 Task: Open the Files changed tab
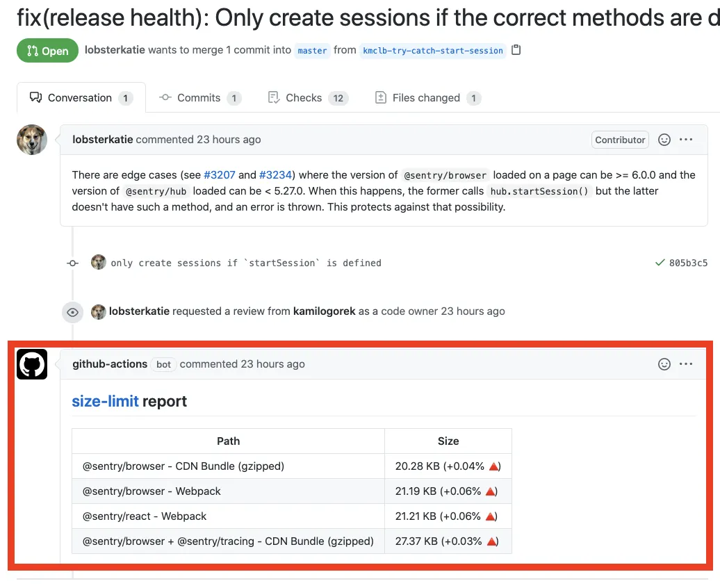[426, 98]
